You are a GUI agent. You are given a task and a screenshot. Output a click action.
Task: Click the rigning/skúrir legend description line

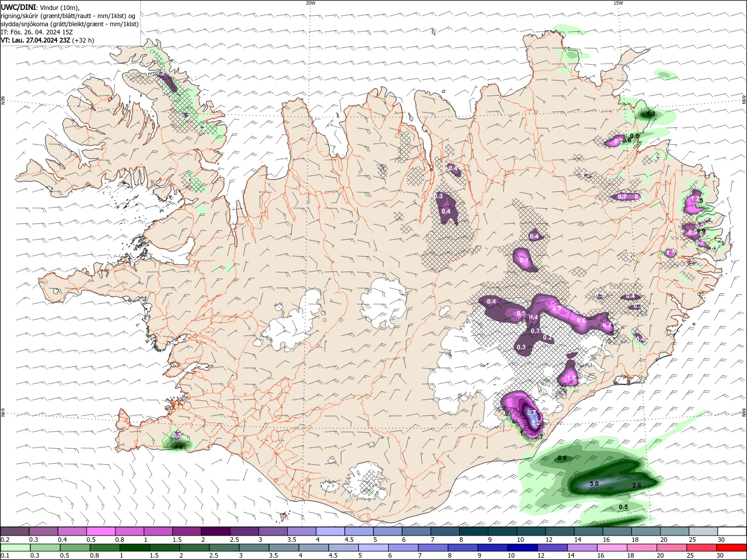[68, 16]
